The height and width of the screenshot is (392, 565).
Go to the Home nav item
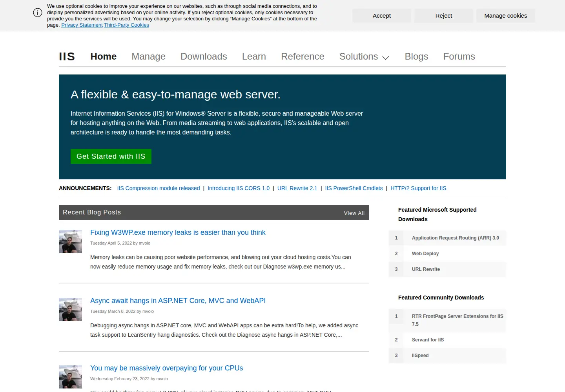pyautogui.click(x=104, y=56)
